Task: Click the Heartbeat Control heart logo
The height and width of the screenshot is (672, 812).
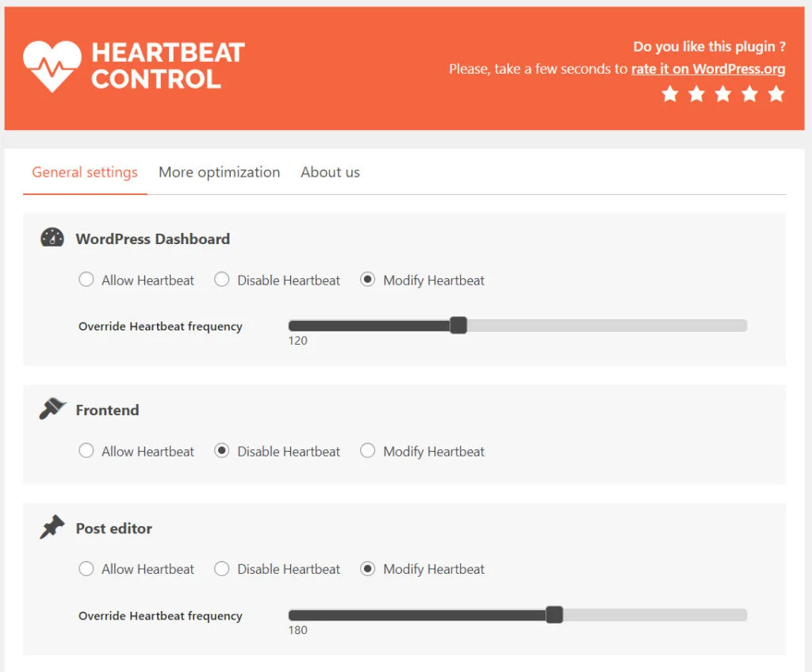Action: (52, 69)
